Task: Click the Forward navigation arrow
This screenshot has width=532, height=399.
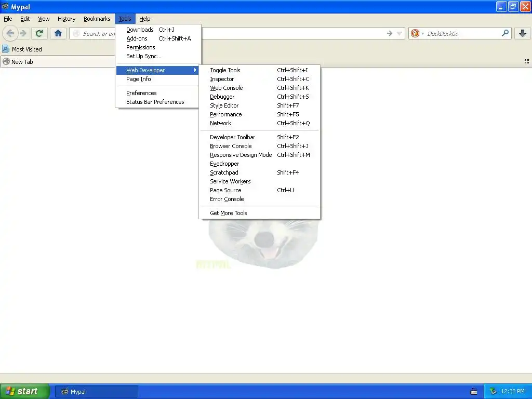Action: point(23,33)
